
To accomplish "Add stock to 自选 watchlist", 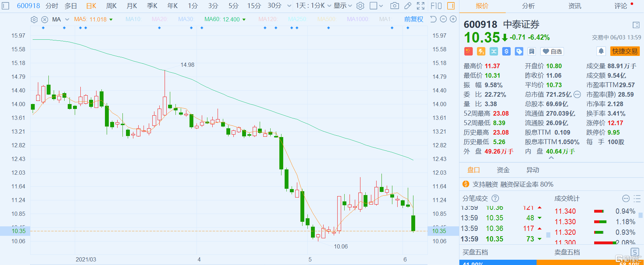I will (552, 51).
